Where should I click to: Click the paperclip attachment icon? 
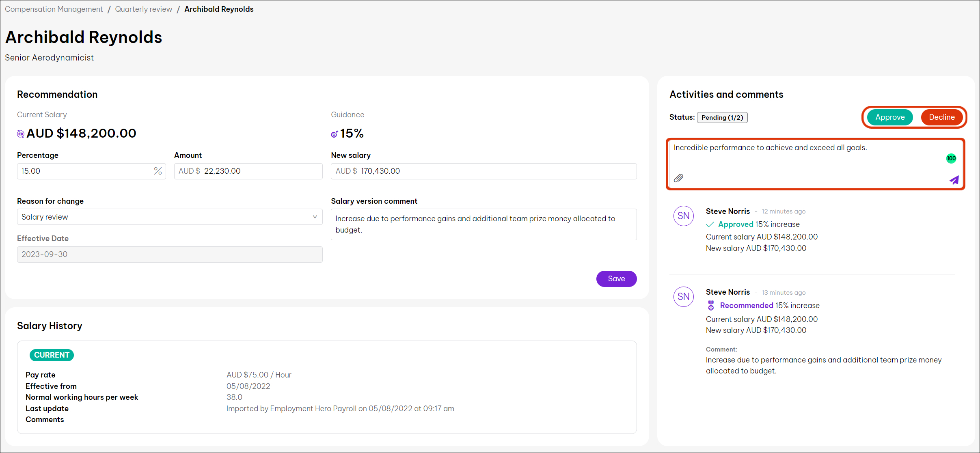(x=678, y=178)
